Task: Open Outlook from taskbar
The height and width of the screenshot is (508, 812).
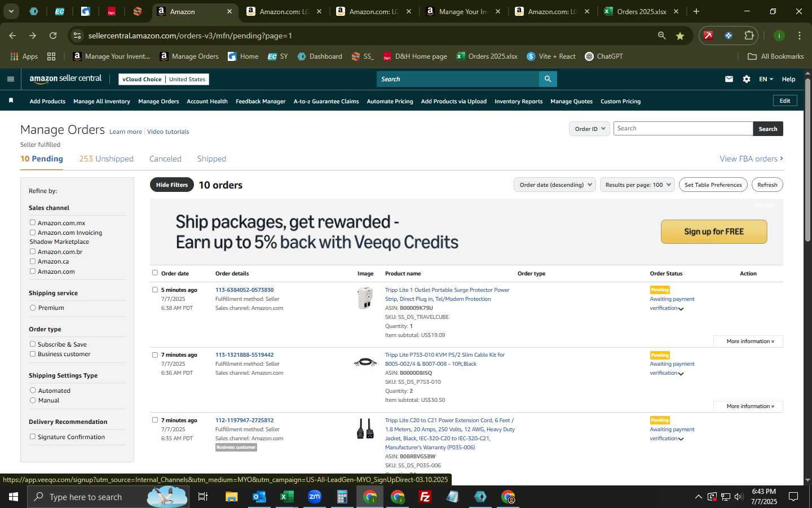Action: click(259, 497)
